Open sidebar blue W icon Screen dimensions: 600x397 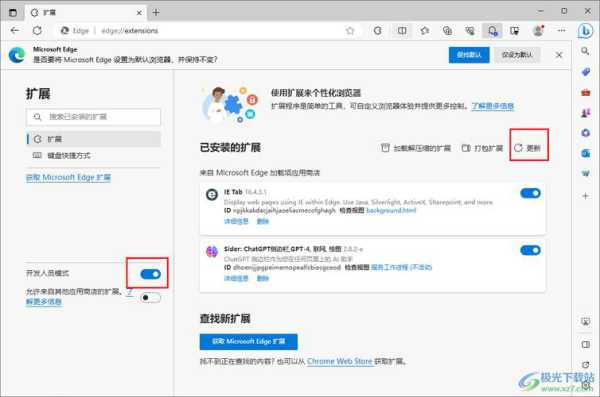pos(585,173)
